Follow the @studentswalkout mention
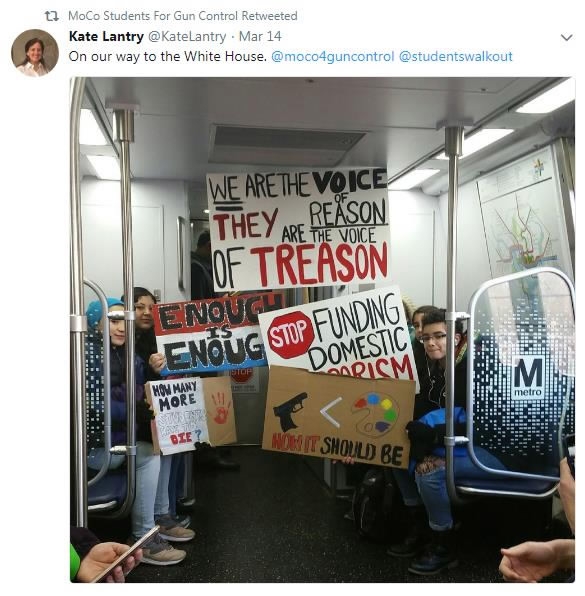 [x=455, y=57]
